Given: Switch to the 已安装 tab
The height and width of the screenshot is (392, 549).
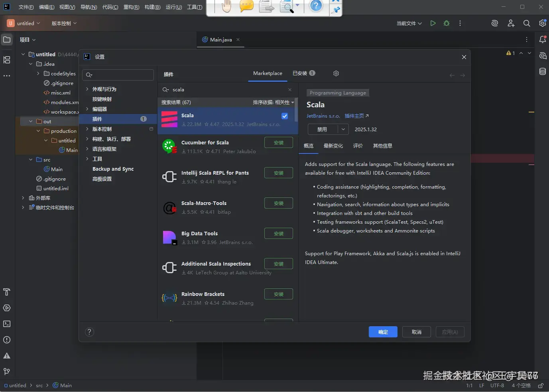Looking at the screenshot, I should point(304,73).
